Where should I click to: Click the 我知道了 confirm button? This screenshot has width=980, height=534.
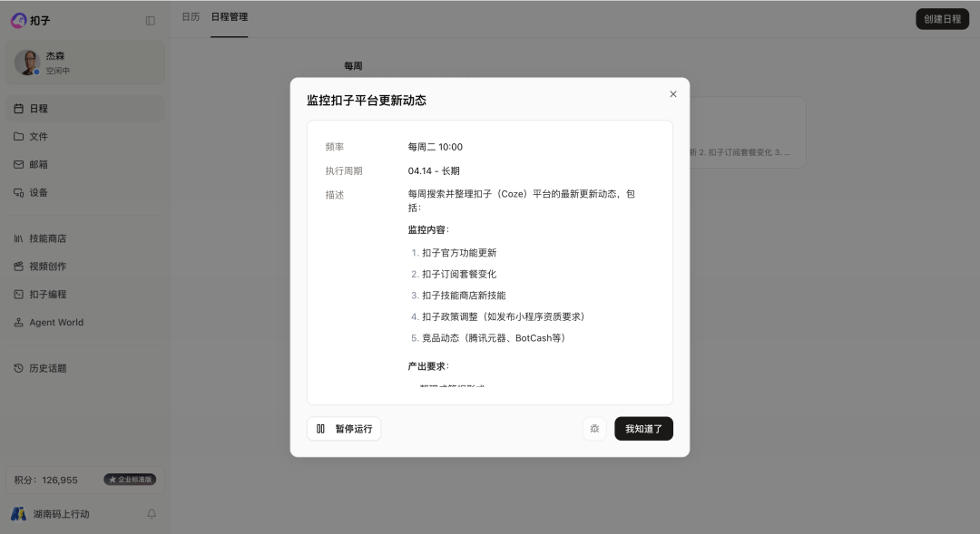tap(643, 429)
